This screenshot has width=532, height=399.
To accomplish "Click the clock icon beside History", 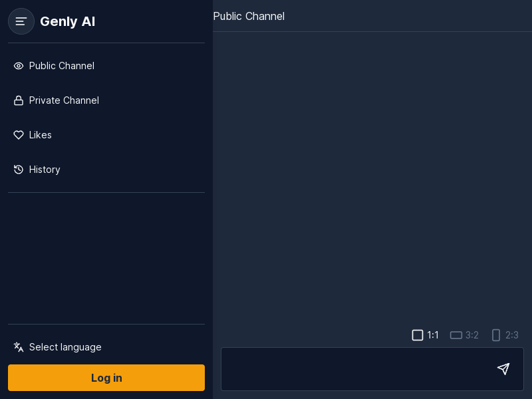I will (x=19, y=170).
